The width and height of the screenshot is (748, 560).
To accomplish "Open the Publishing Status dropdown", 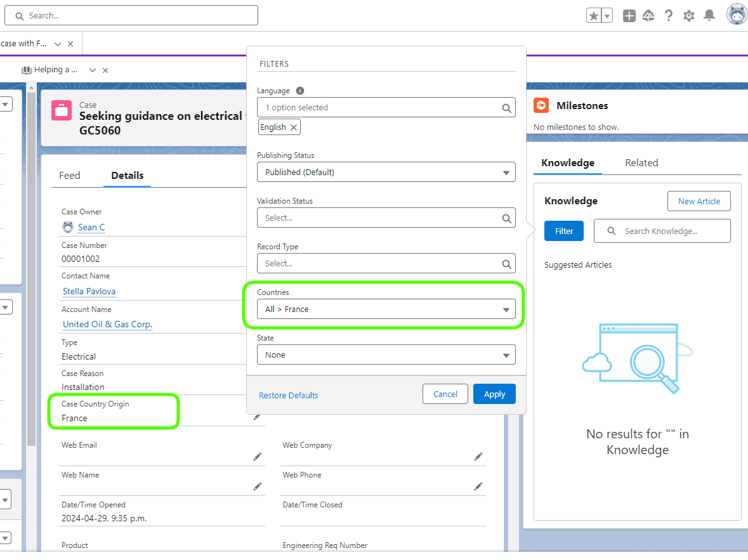I will pyautogui.click(x=386, y=172).
